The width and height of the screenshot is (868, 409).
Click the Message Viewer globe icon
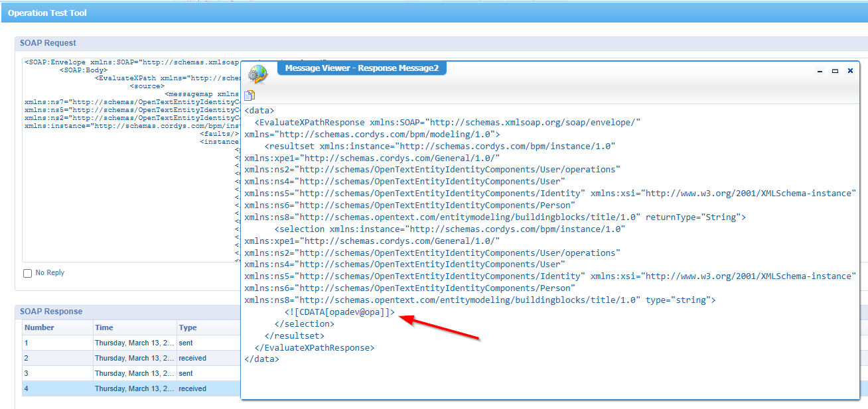coord(256,74)
